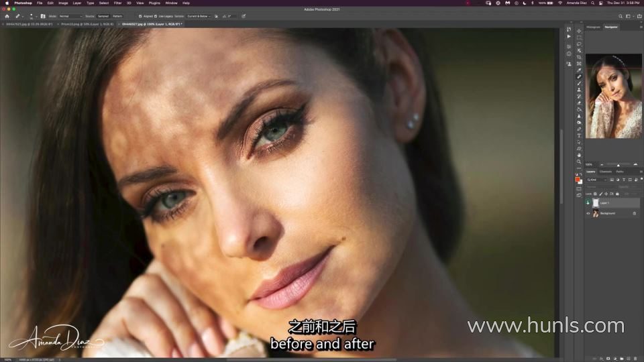Open the Mode dropdown showing Normal
This screenshot has height=362, width=644.
pyautogui.click(x=70, y=16)
